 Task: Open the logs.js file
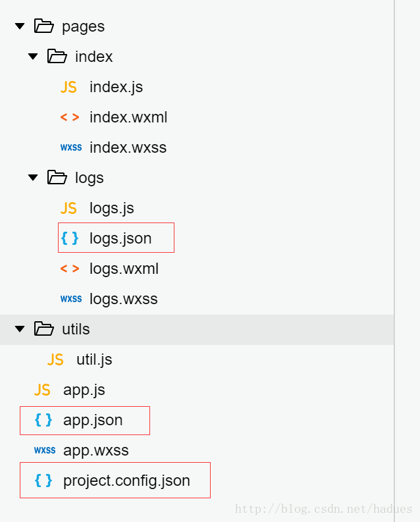[x=111, y=208]
